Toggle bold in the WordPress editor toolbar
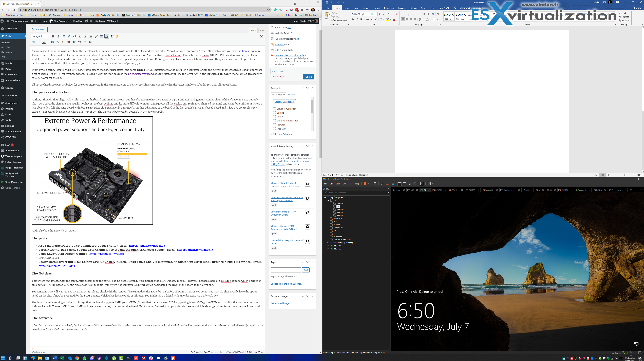The image size is (644, 361). click(x=53, y=36)
